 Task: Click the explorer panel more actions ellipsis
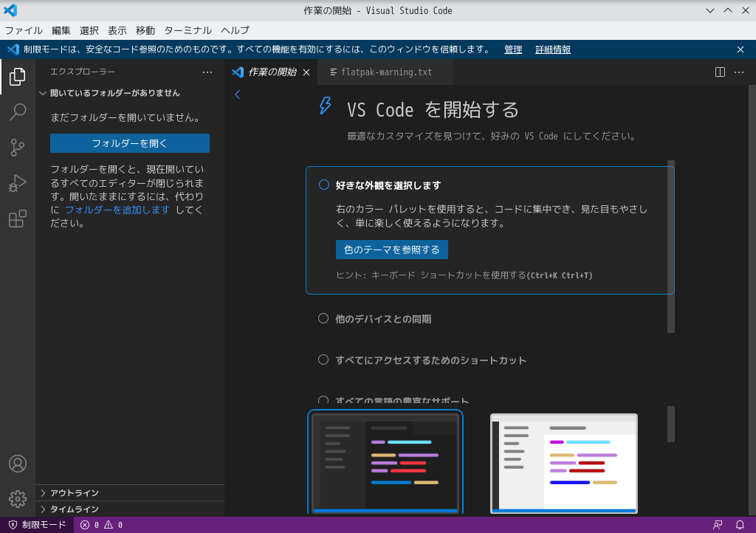tap(207, 72)
